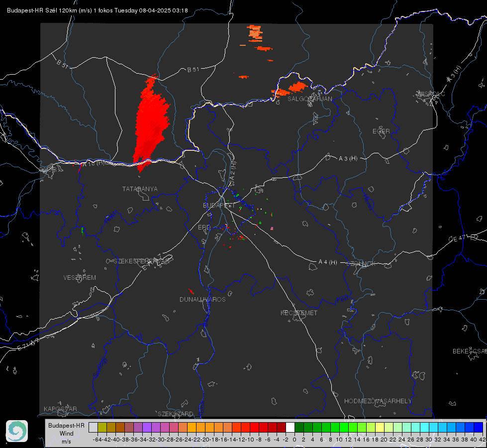Screen dimensions: 487x448
Task: Select the dark green swatch between 0 and 2
Action: (x=299, y=427)
